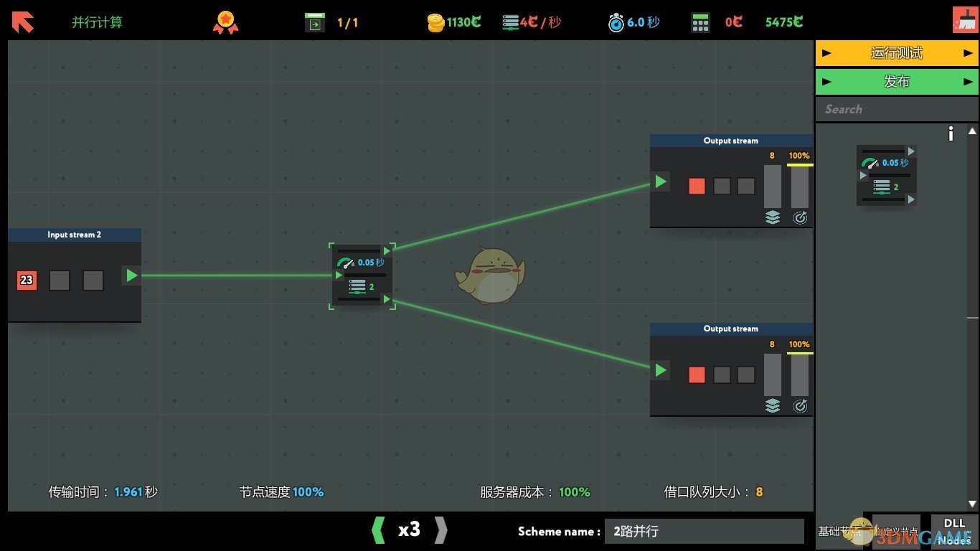The width and height of the screenshot is (980, 551).
Task: Open the medal achievement icon
Action: pos(225,22)
